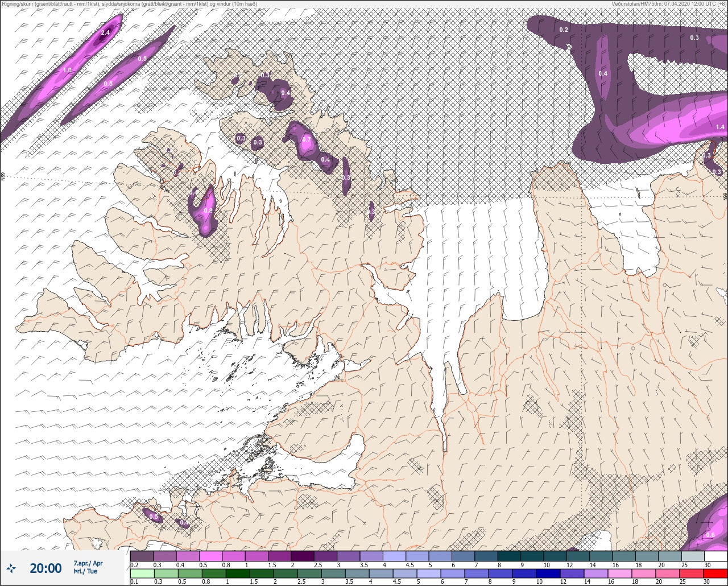Click the 0.6 value on the map
The width and height of the screenshot is (728, 586).
tap(710, 535)
